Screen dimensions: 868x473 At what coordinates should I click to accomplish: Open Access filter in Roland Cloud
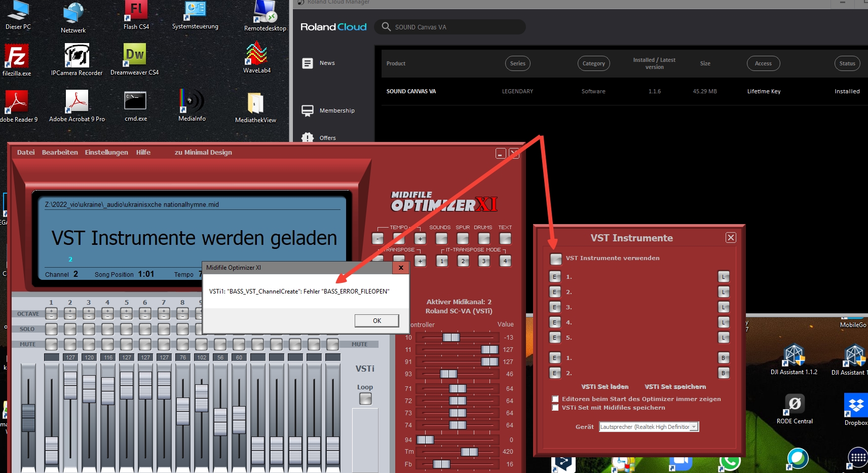[763, 63]
